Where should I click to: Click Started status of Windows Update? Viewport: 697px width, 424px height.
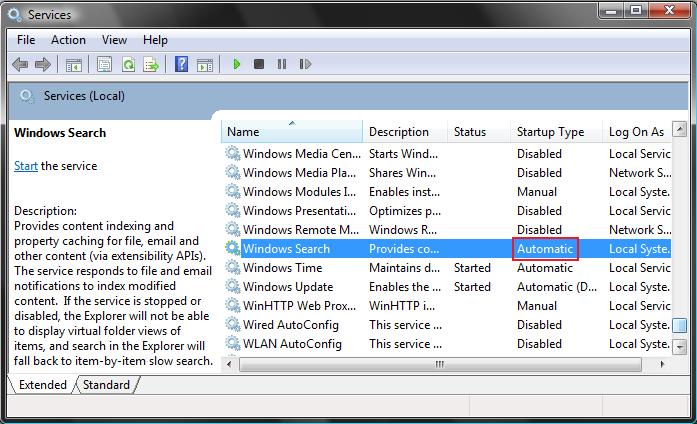pos(472,287)
